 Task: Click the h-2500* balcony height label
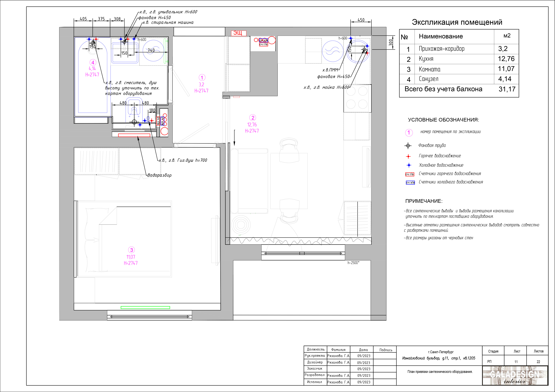pos(353,263)
